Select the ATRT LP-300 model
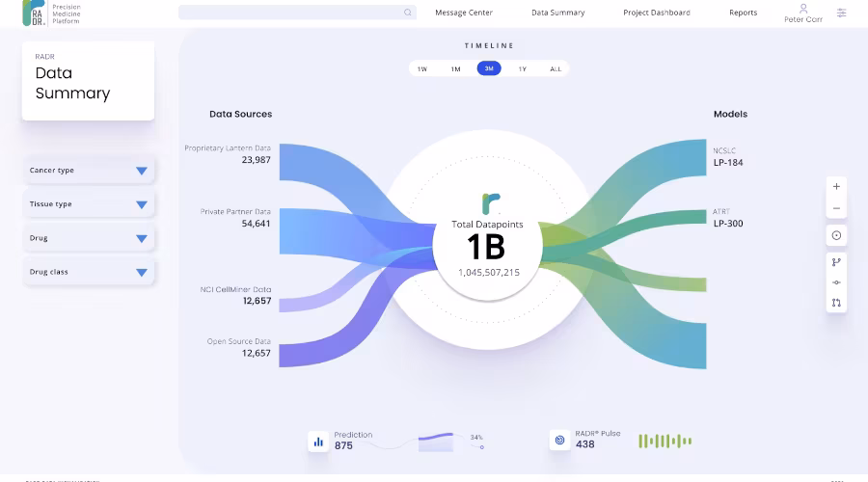This screenshot has height=482, width=868. point(728,218)
